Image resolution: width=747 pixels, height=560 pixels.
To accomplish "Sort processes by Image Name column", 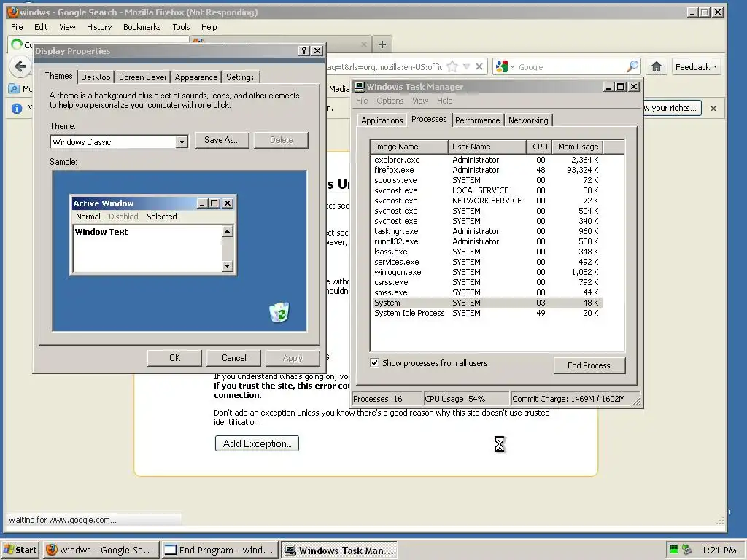I will (409, 147).
